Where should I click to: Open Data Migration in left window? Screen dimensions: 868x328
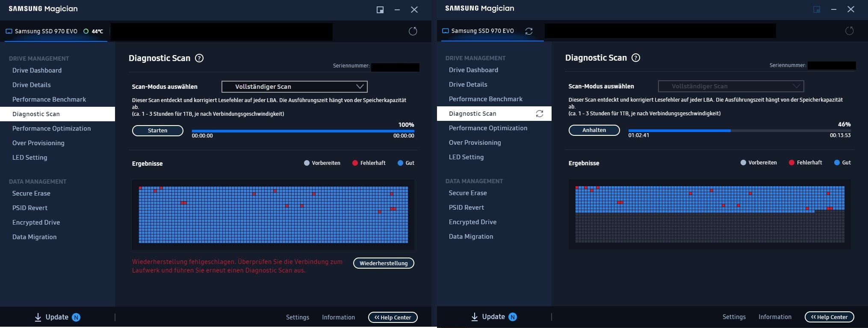tap(34, 237)
